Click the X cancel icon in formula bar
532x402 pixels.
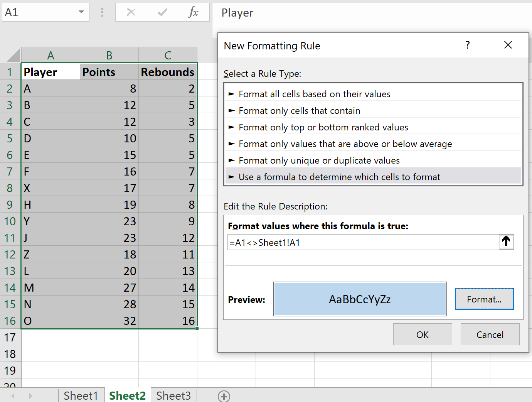tap(131, 12)
